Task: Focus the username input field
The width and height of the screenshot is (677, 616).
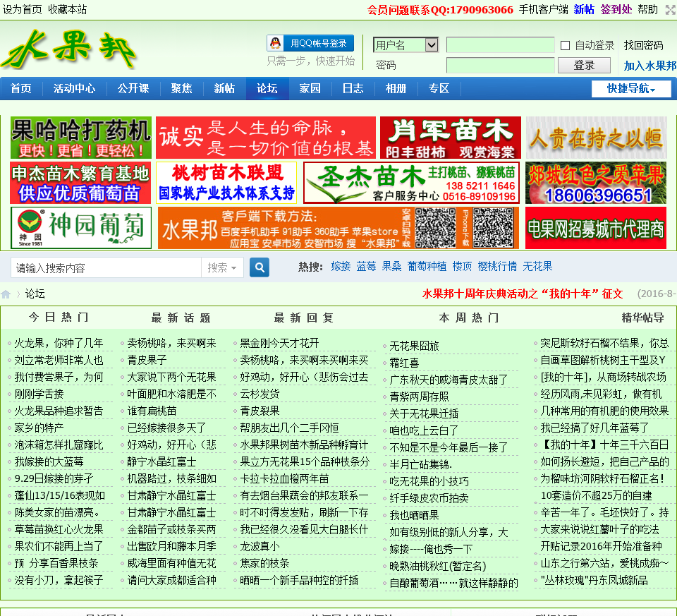Action: 501,45
